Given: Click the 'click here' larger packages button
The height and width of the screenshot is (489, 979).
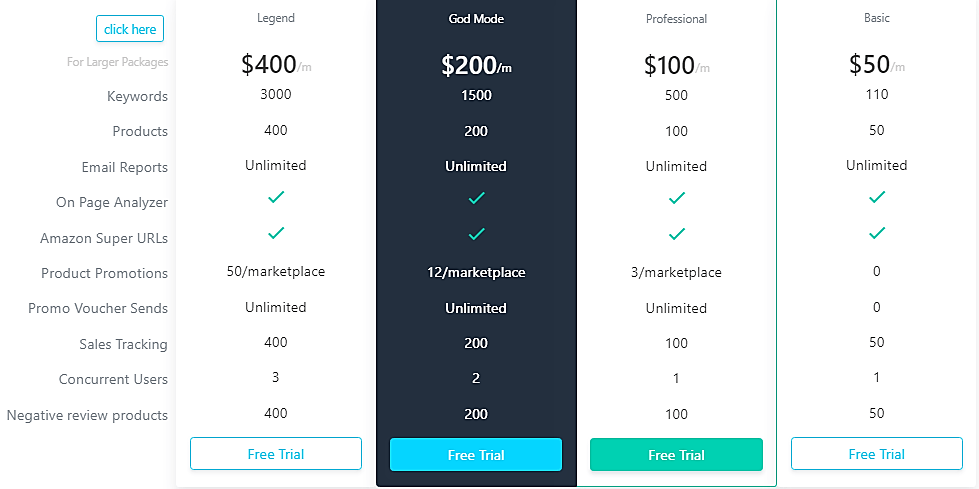Looking at the screenshot, I should pyautogui.click(x=130, y=29).
